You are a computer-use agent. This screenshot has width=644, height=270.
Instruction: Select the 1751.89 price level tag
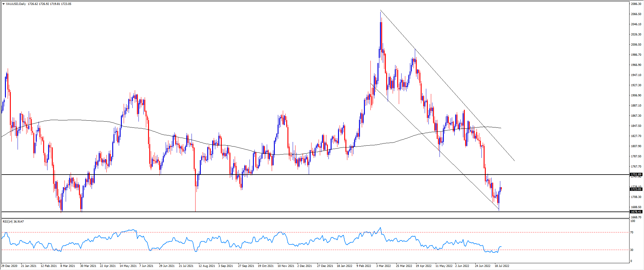point(636,175)
